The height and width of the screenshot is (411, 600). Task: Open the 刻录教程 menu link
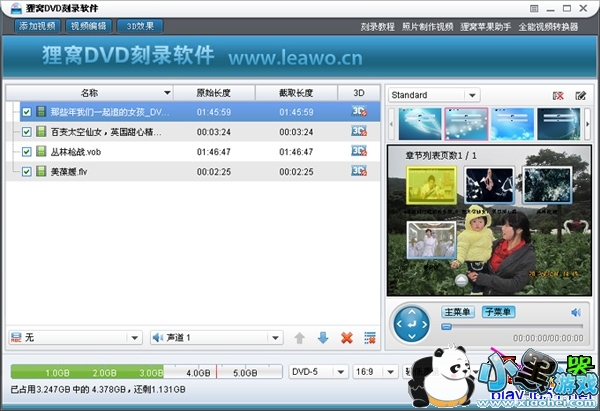(x=376, y=26)
